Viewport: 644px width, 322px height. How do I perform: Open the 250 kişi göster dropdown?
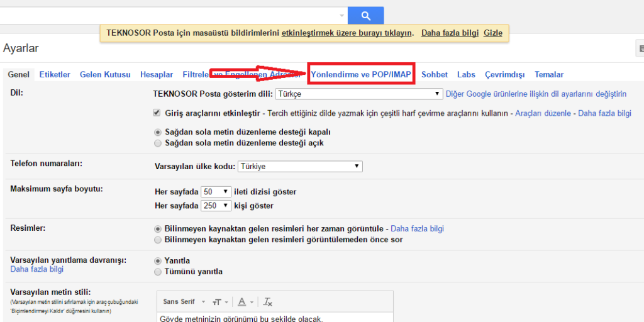(x=216, y=206)
